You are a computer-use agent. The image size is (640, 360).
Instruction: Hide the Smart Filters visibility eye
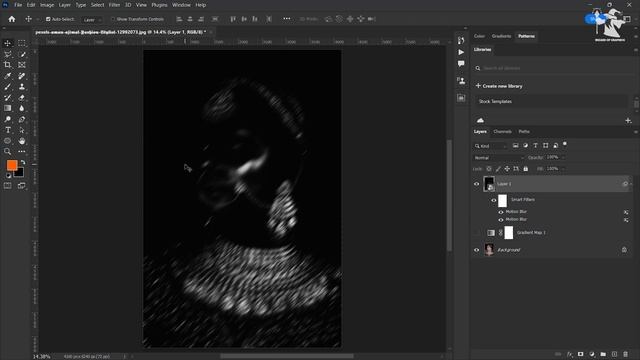point(493,200)
